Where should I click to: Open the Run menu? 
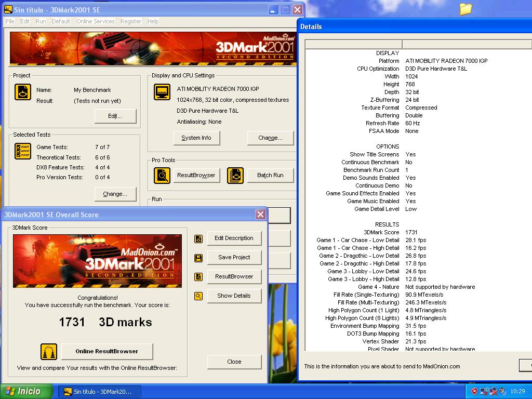coord(41,21)
